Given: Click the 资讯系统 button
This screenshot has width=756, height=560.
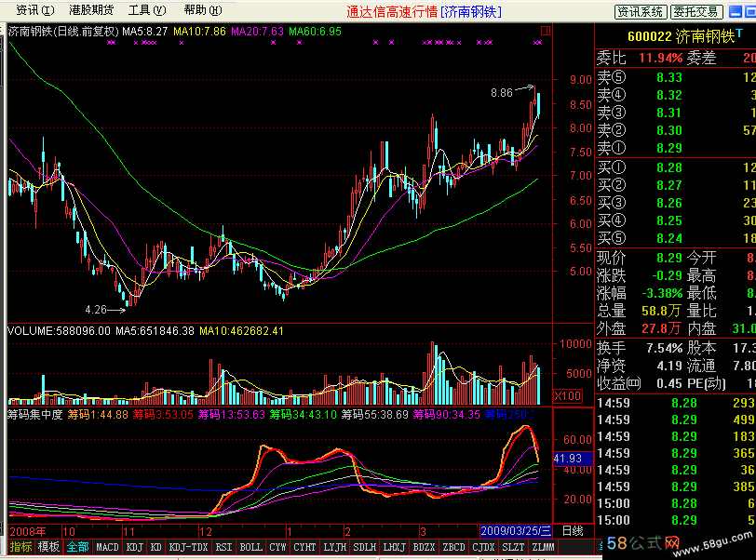Looking at the screenshot, I should [641, 11].
